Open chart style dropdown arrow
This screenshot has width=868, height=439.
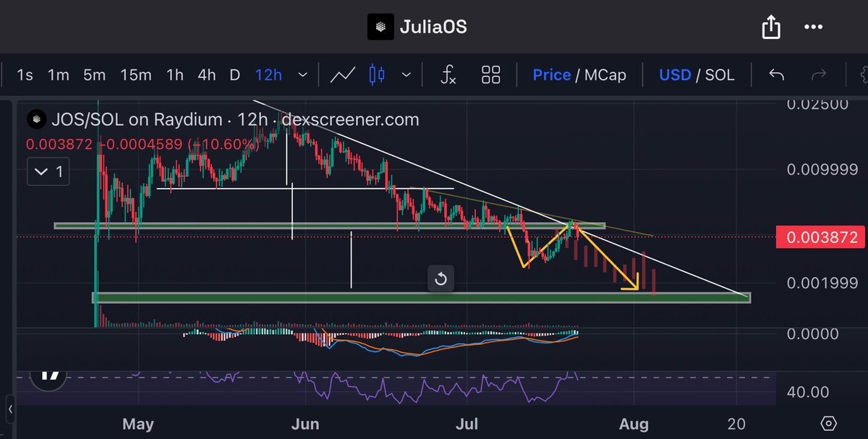[407, 74]
